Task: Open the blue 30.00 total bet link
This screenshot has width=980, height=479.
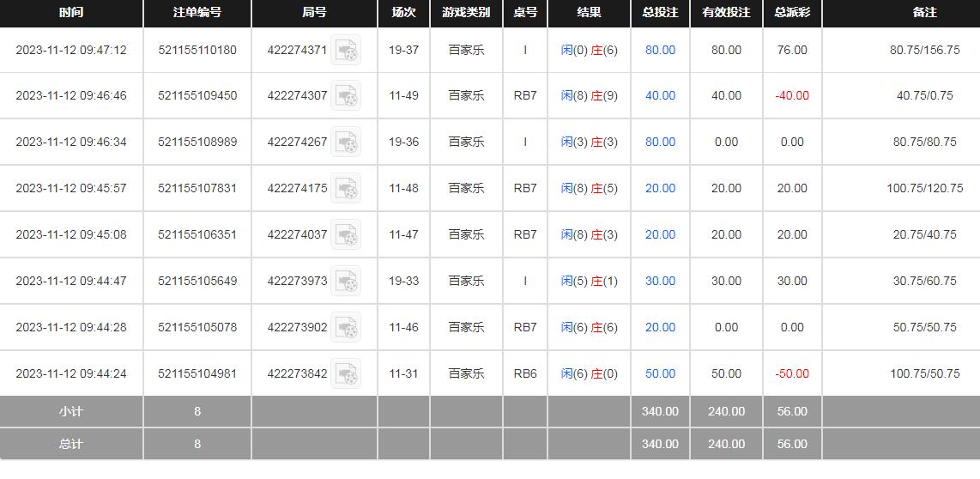Action: [660, 282]
